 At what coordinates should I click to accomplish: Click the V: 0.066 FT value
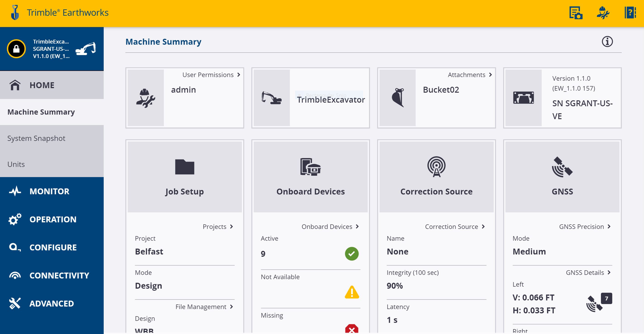(533, 297)
